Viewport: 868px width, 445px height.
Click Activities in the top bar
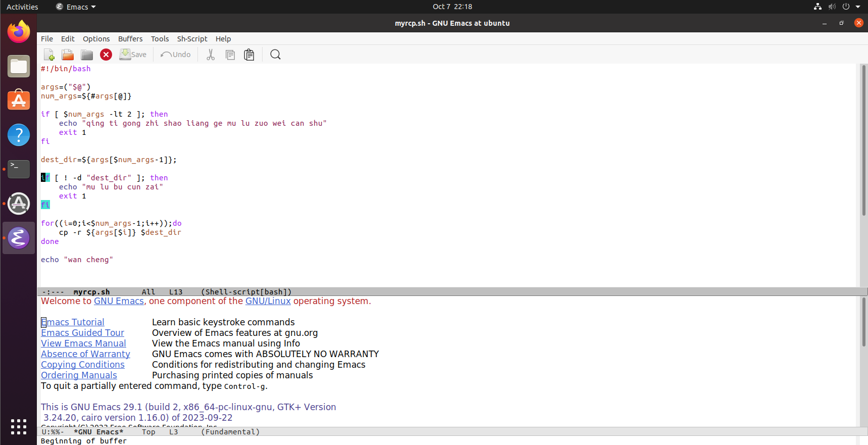(x=22, y=7)
